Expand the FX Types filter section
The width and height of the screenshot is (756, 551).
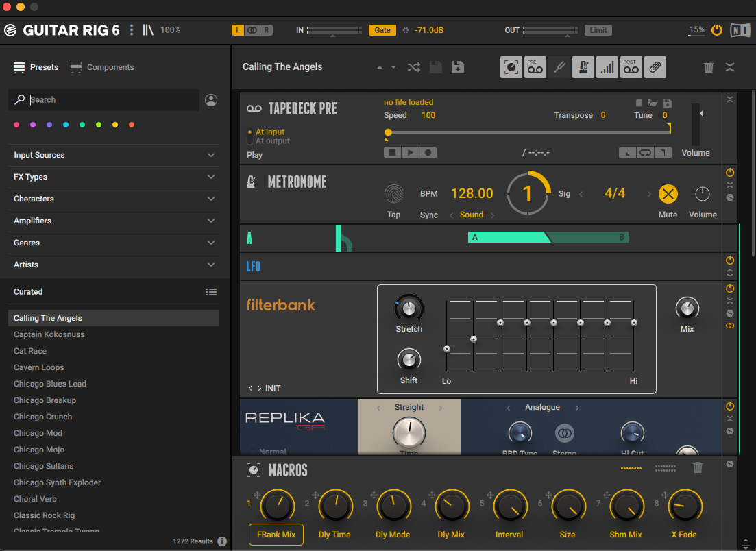114,177
